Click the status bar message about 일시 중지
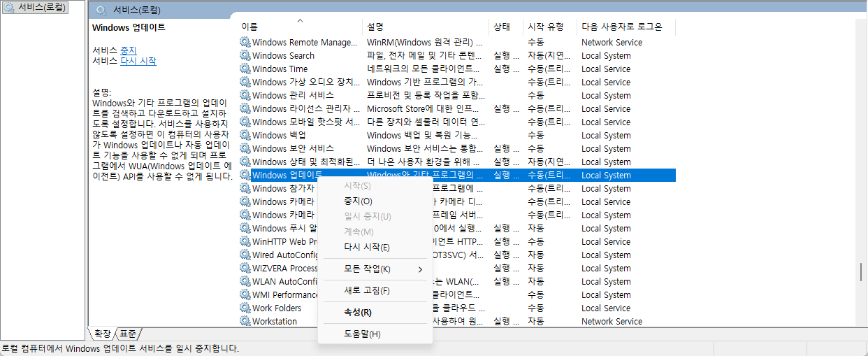868x356 pixels. (x=120, y=348)
